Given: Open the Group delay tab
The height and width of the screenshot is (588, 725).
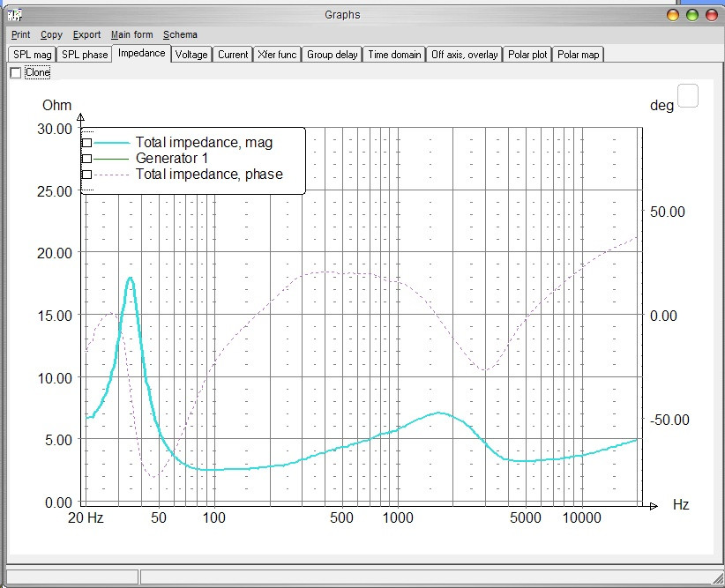Looking at the screenshot, I should [x=332, y=55].
